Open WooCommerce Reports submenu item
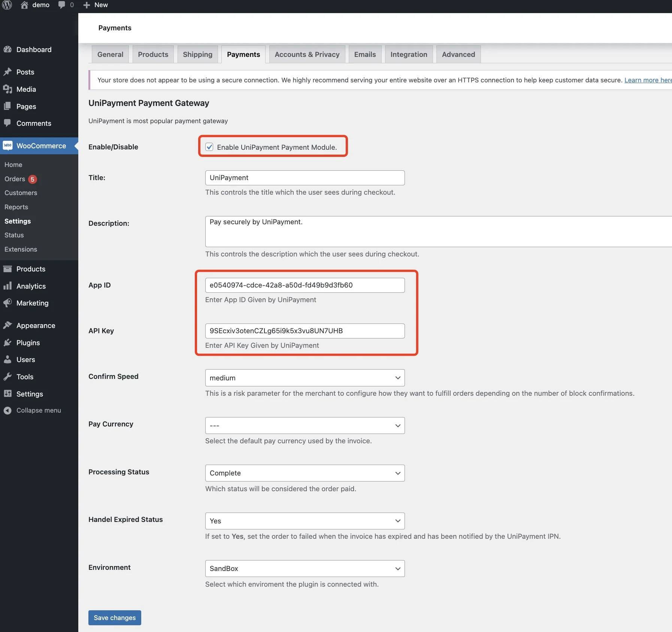The image size is (672, 632). [16, 207]
